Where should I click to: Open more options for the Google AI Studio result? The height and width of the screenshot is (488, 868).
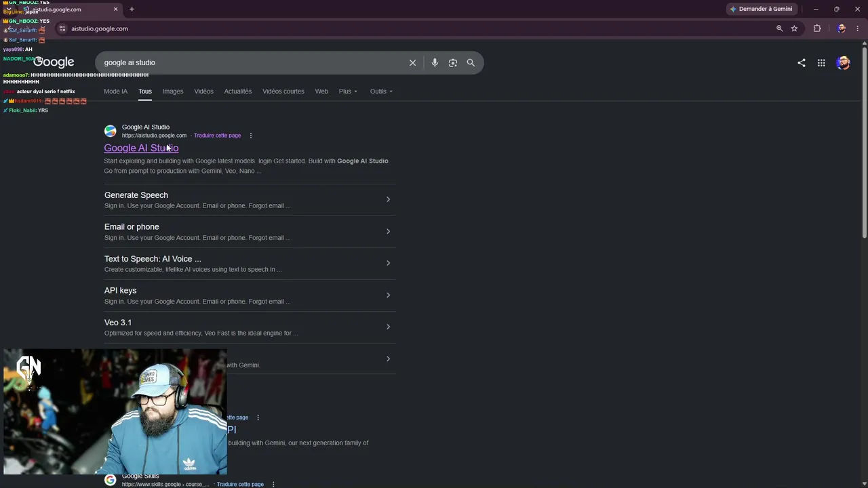pos(251,136)
